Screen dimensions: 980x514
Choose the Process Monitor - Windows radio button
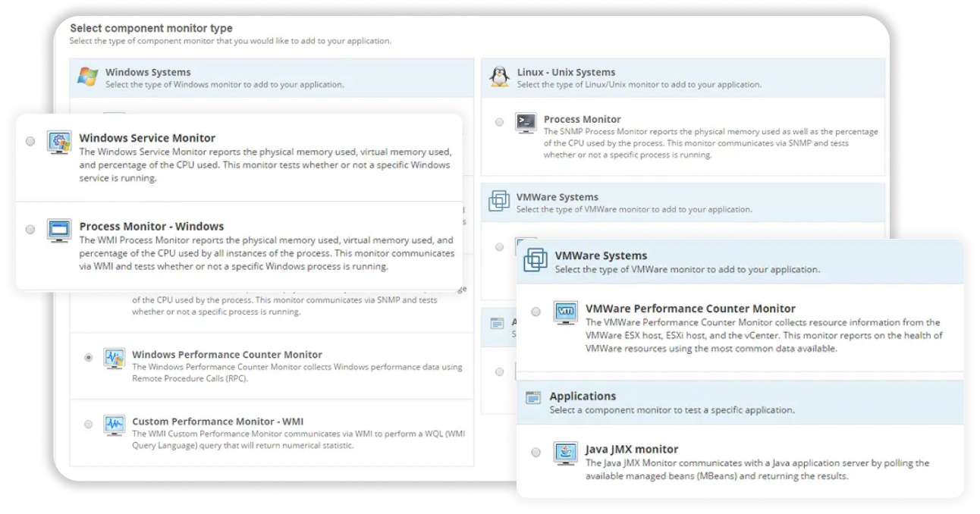click(x=30, y=230)
